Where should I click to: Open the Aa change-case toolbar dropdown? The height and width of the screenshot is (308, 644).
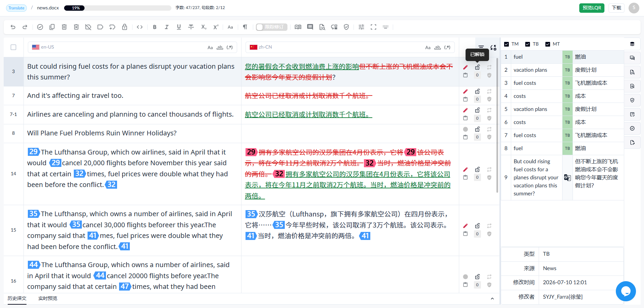(x=230, y=27)
